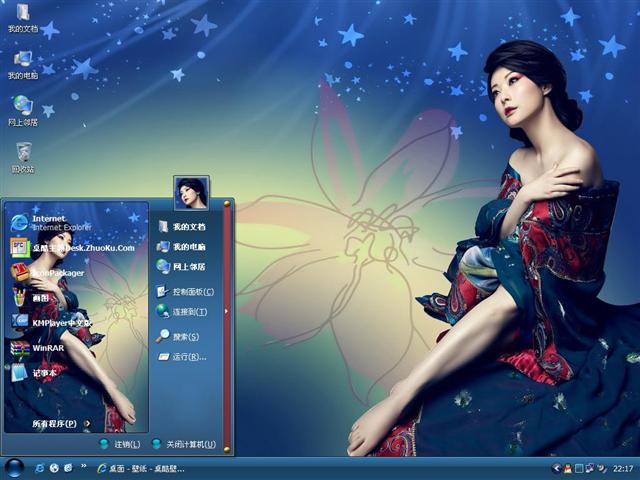The width and height of the screenshot is (640, 480).
Task: Click the square window tray icon
Action: [579, 469]
